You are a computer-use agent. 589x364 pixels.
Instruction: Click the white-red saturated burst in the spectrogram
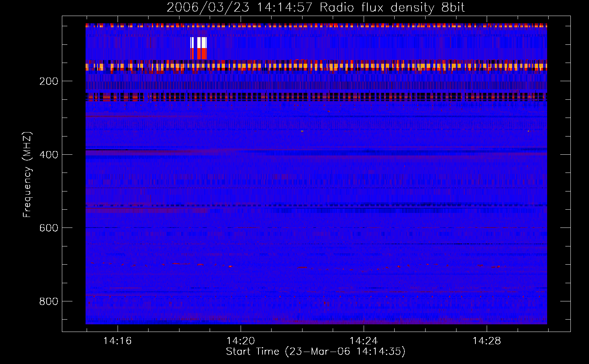(x=198, y=48)
